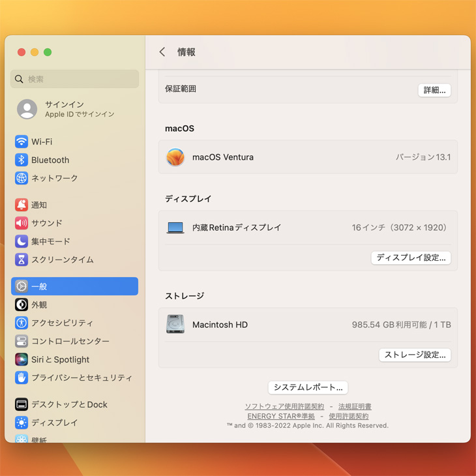
Task: Close the window with the red button
Action: coord(22,52)
